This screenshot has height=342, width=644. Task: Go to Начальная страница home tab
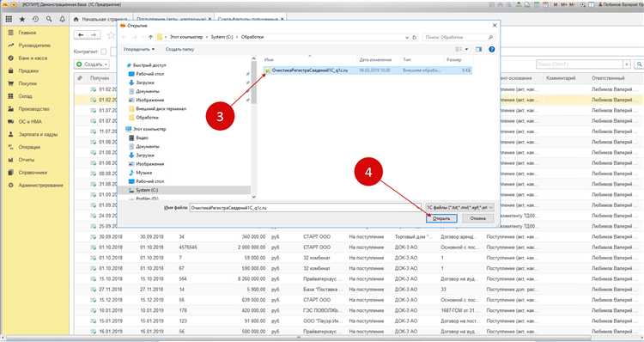[101, 19]
